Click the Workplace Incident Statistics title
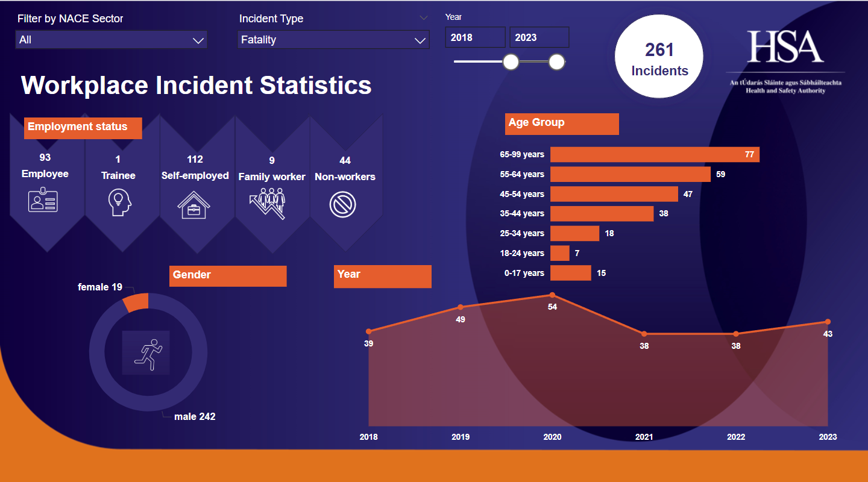This screenshot has width=868, height=482. tap(197, 85)
